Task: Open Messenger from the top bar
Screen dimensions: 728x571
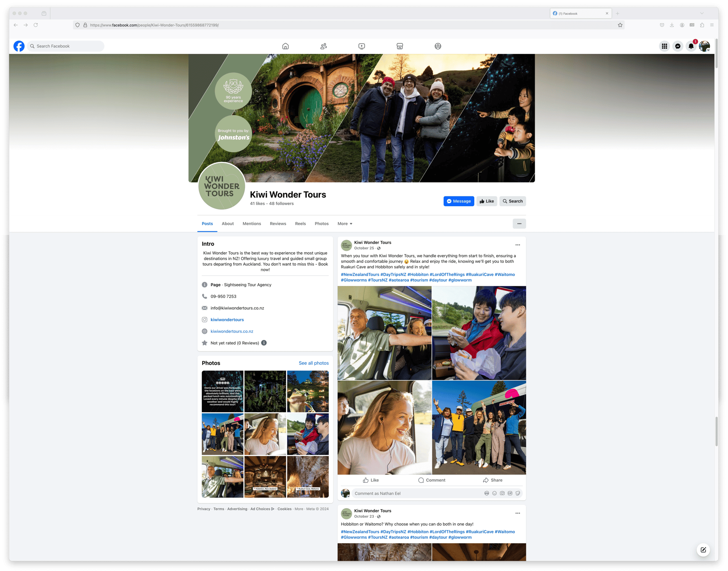Action: point(678,46)
